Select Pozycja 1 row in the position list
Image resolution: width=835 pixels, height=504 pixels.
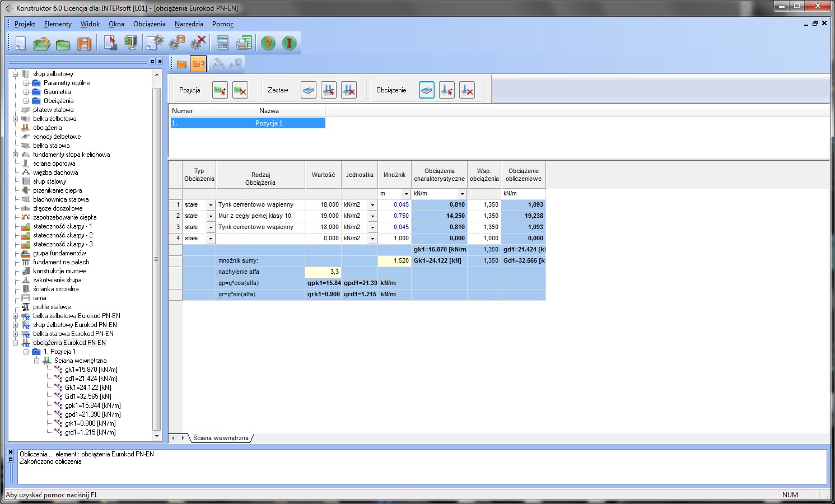tap(248, 123)
